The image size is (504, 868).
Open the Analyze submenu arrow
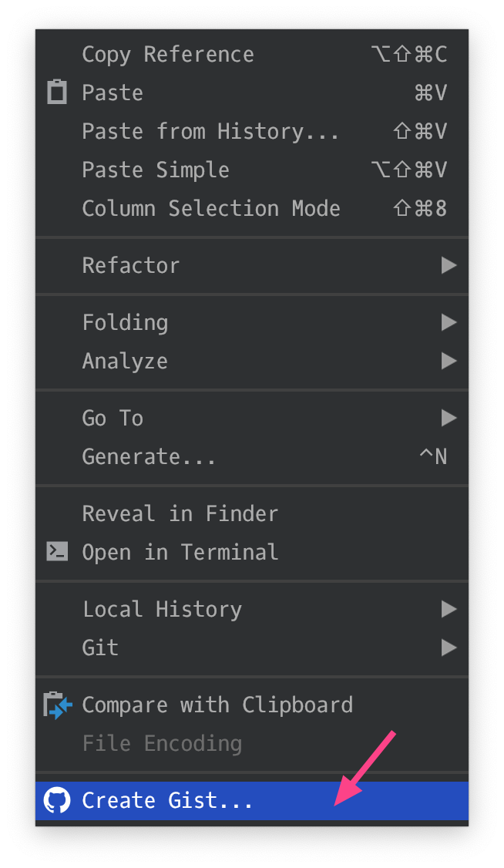pos(449,361)
